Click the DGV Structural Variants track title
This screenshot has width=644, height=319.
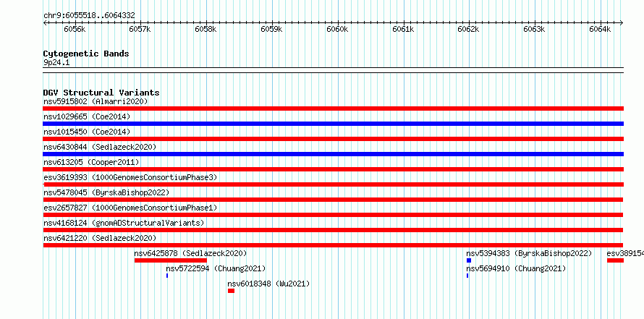[101, 93]
